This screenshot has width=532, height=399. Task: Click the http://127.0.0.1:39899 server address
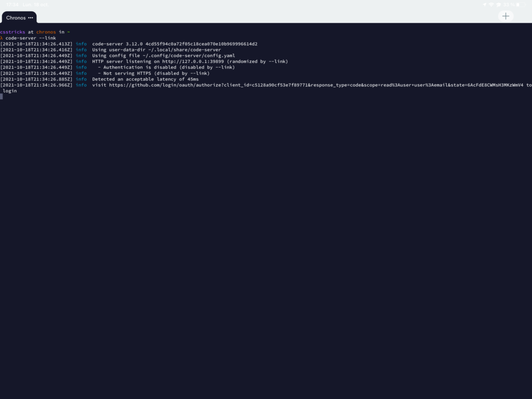(x=193, y=61)
